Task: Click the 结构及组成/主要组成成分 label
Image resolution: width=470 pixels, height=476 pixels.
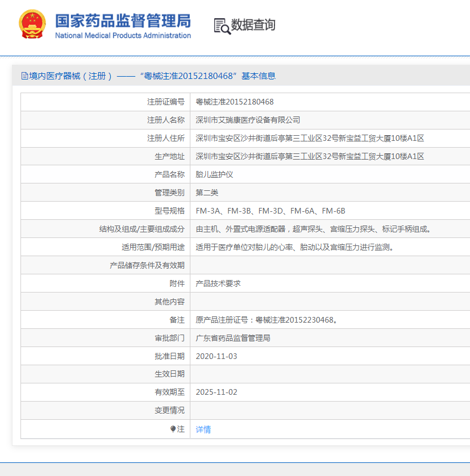Action: click(x=142, y=229)
